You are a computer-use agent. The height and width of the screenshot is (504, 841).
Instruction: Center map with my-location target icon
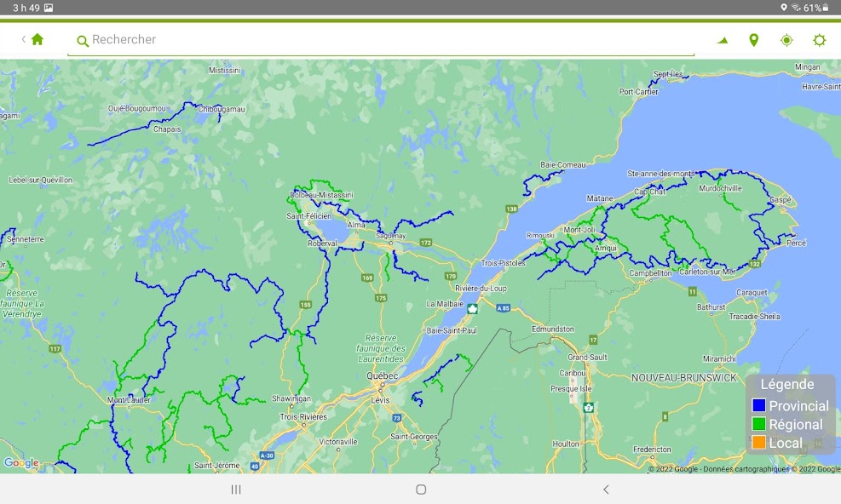pyautogui.click(x=786, y=40)
